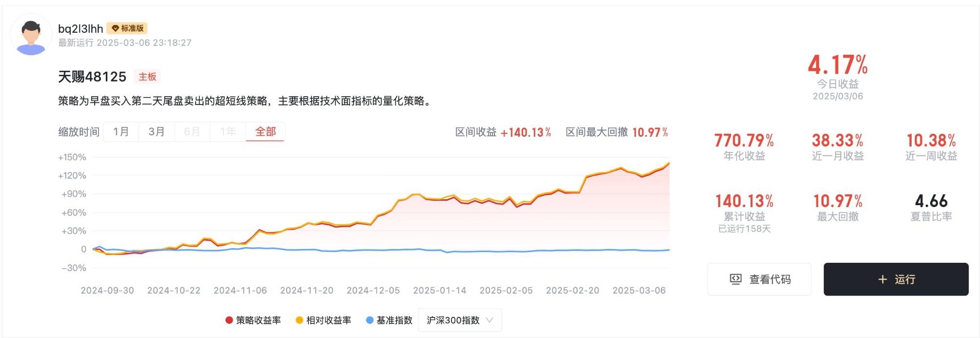980x338 pixels.
Task: Expand dropdown chevron next to 沪深300指数
Action: 490,320
